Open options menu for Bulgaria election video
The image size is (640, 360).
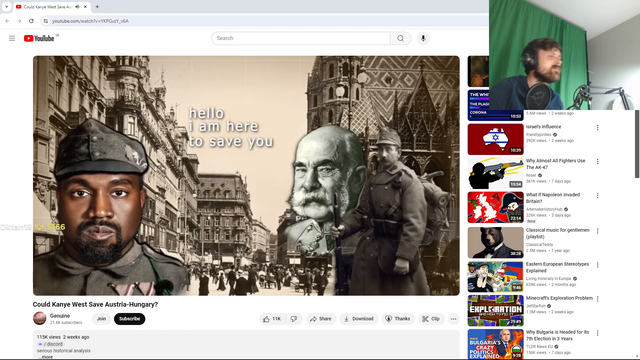point(598,333)
